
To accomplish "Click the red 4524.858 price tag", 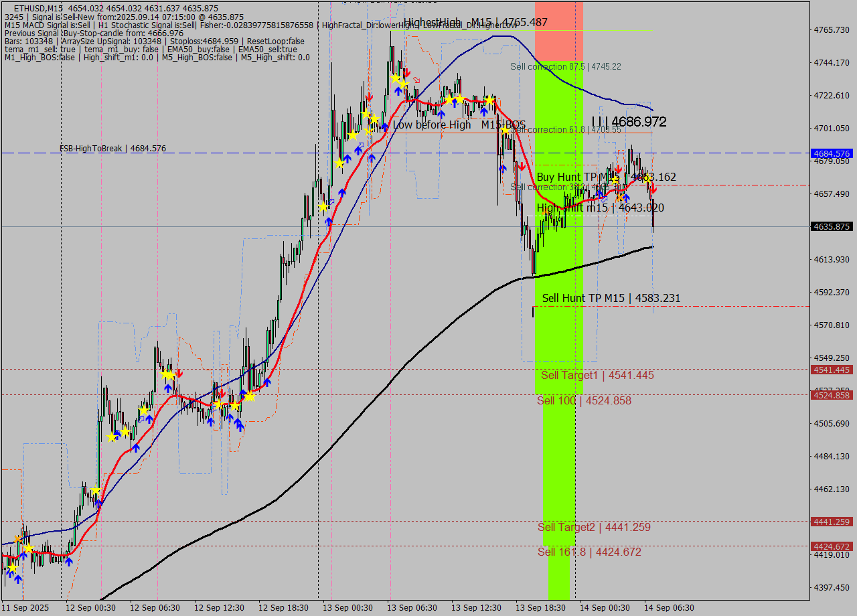I will point(830,395).
